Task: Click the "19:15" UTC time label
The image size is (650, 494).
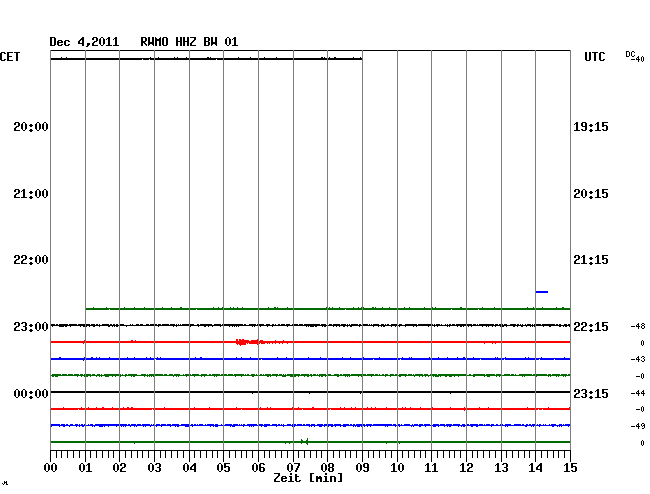Action: pyautogui.click(x=591, y=127)
